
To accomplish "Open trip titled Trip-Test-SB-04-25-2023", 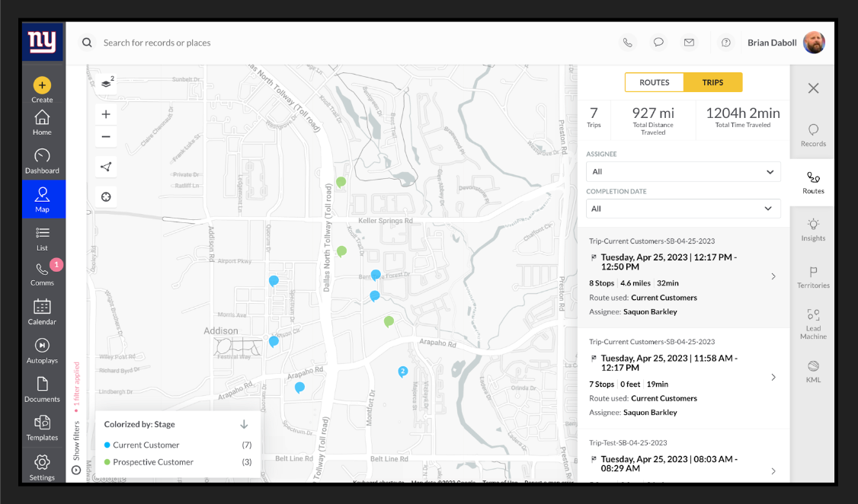I will coord(628,443).
